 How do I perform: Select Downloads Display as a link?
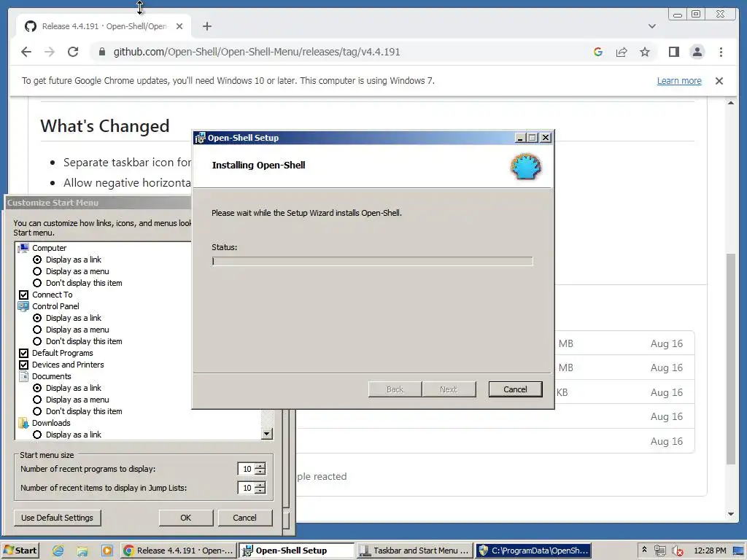[x=37, y=435]
